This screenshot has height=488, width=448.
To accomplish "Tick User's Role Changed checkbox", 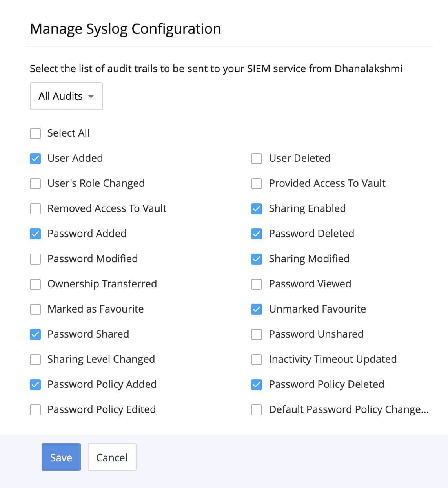I will pyautogui.click(x=35, y=184).
